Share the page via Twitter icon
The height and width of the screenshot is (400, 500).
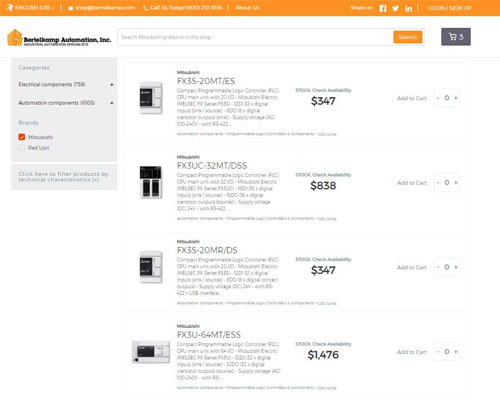click(x=395, y=8)
